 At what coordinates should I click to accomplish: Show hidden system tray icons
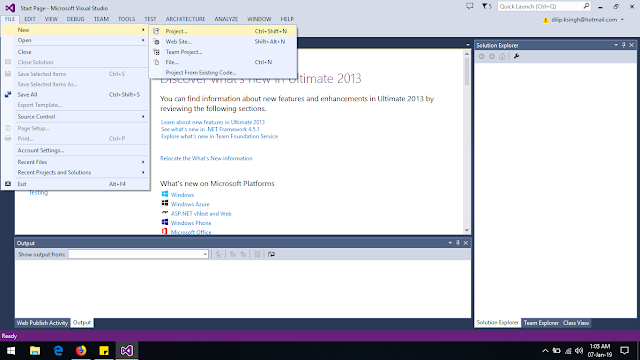click(x=545, y=351)
